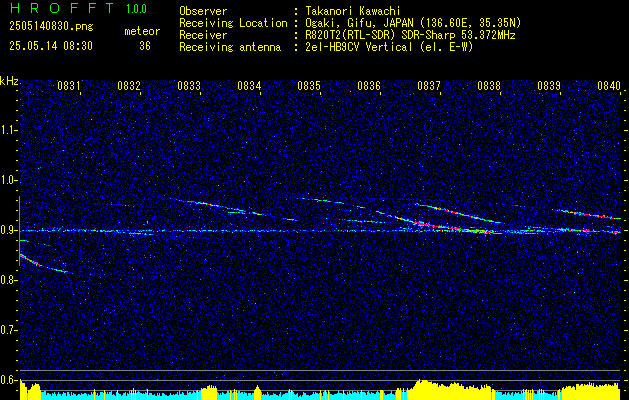Click the 0837 time marker
The width and height of the screenshot is (629, 400).
pyautogui.click(x=429, y=85)
